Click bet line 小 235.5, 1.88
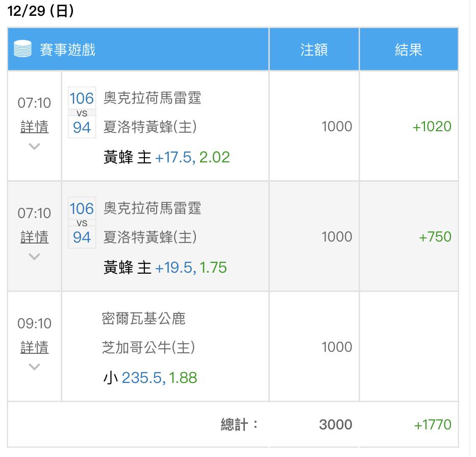The height and width of the screenshot is (457, 476). [151, 378]
